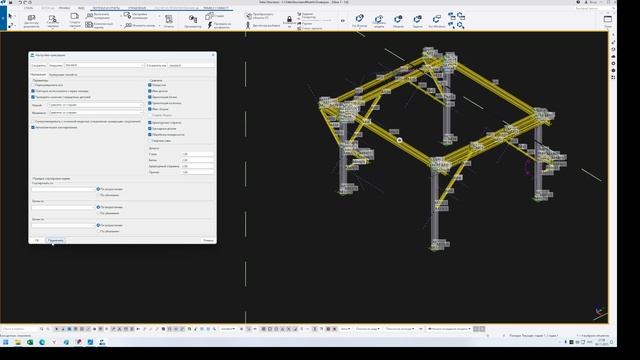Click the eye icon in the ribbon
Image resolution: width=640 pixels, height=360 pixels.
[343, 21]
